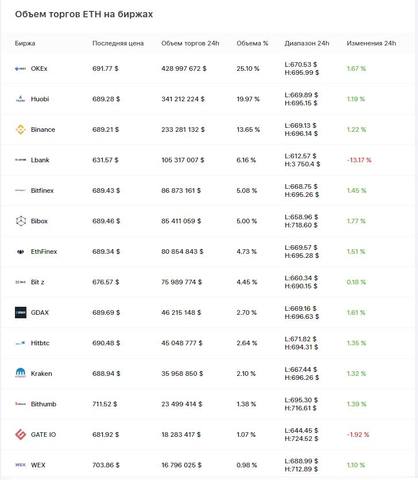This screenshot has width=418, height=480.
Task: Sort by Объем торгов 24h column header
Action: 190,43
